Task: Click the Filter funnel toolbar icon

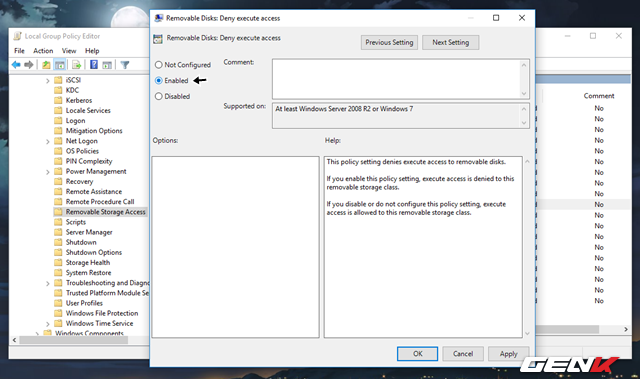Action: point(125,65)
